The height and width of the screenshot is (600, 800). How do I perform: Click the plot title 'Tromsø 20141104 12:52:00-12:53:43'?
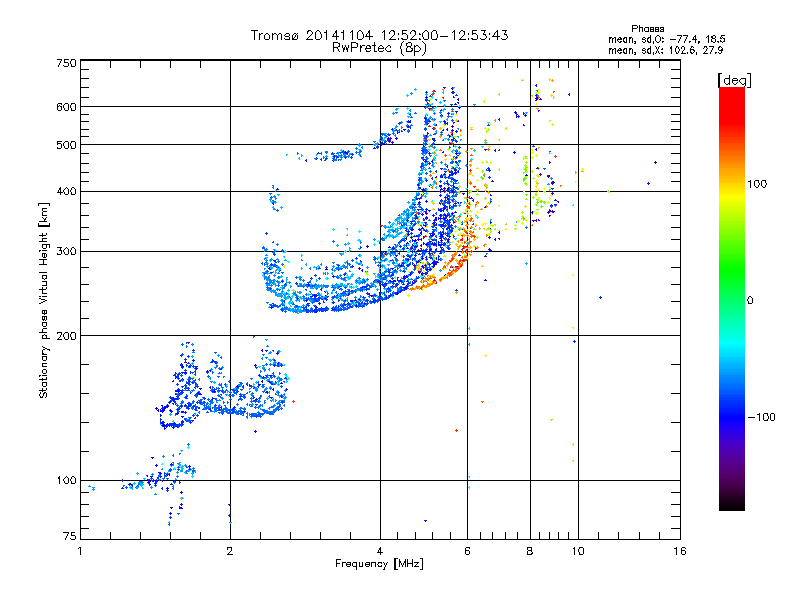(x=379, y=35)
